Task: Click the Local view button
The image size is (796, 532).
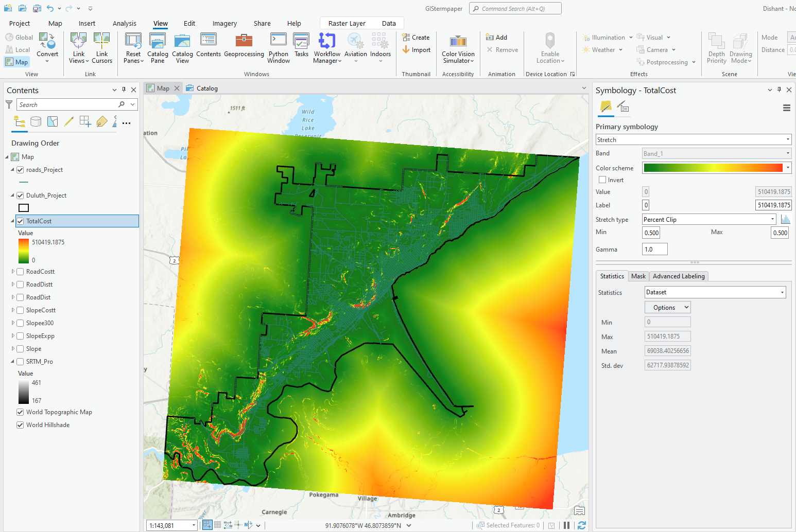Action: pos(18,50)
